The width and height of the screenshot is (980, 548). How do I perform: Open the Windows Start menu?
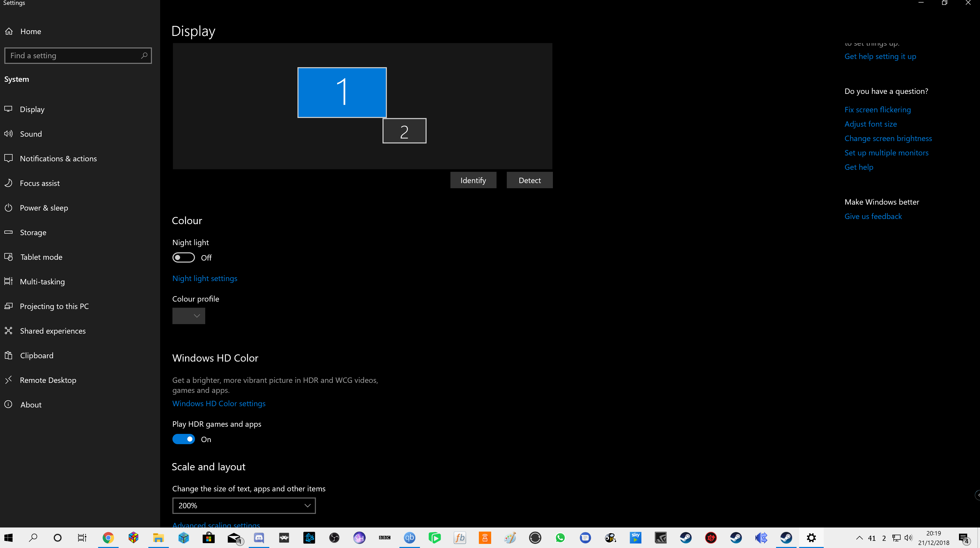(8, 538)
